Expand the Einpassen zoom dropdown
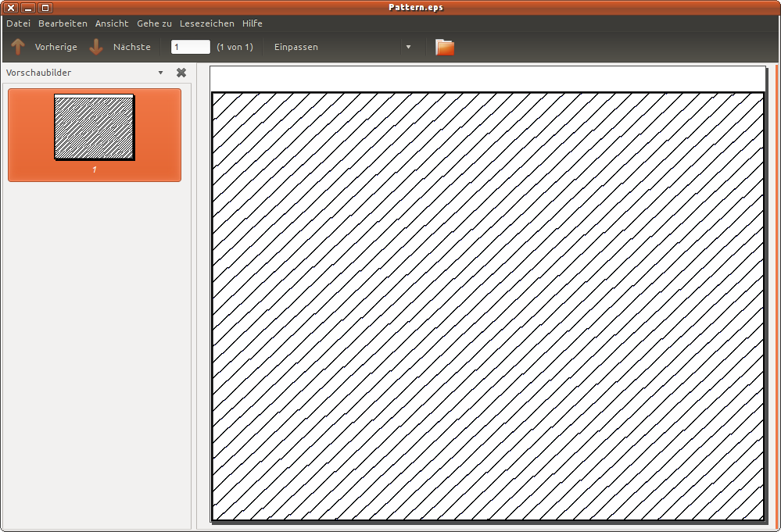781x532 pixels. pyautogui.click(x=408, y=47)
